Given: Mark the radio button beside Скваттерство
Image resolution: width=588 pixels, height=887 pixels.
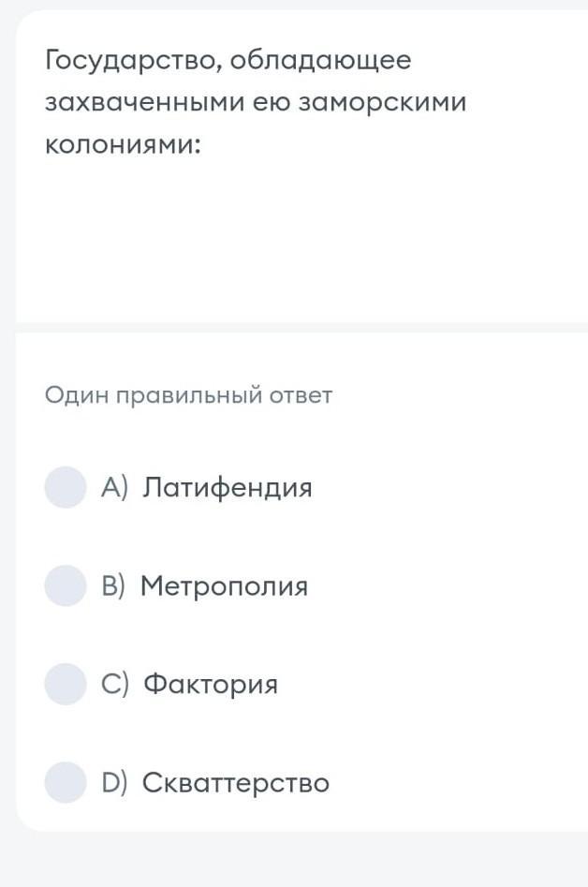Looking at the screenshot, I should pos(66,782).
